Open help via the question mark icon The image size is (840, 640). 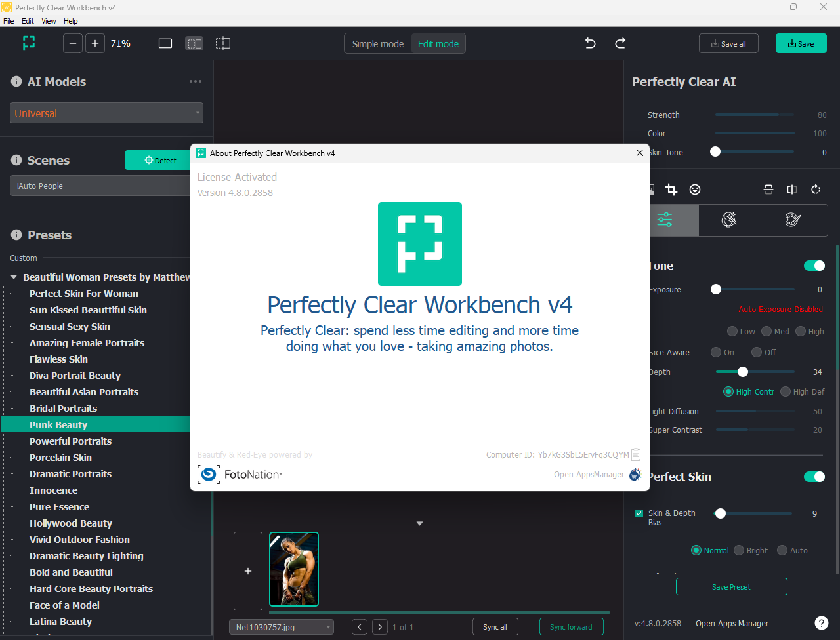(821, 623)
